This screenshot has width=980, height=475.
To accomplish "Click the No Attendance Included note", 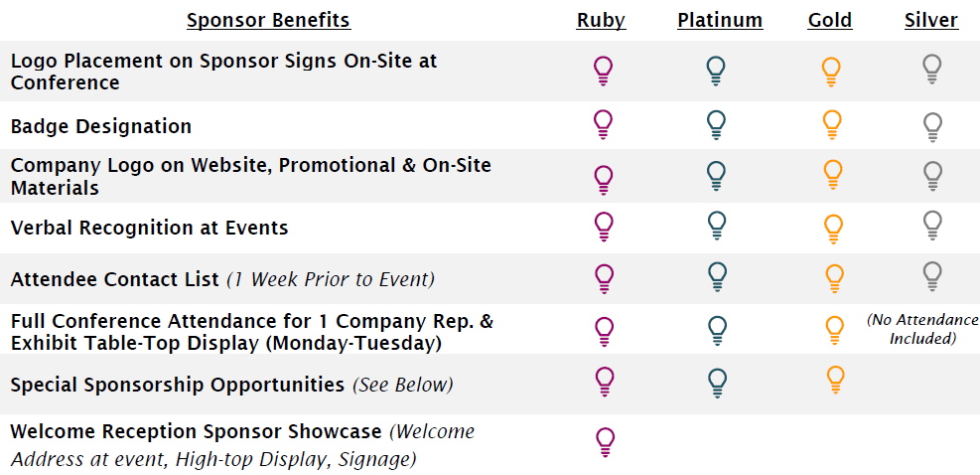I will click(922, 329).
